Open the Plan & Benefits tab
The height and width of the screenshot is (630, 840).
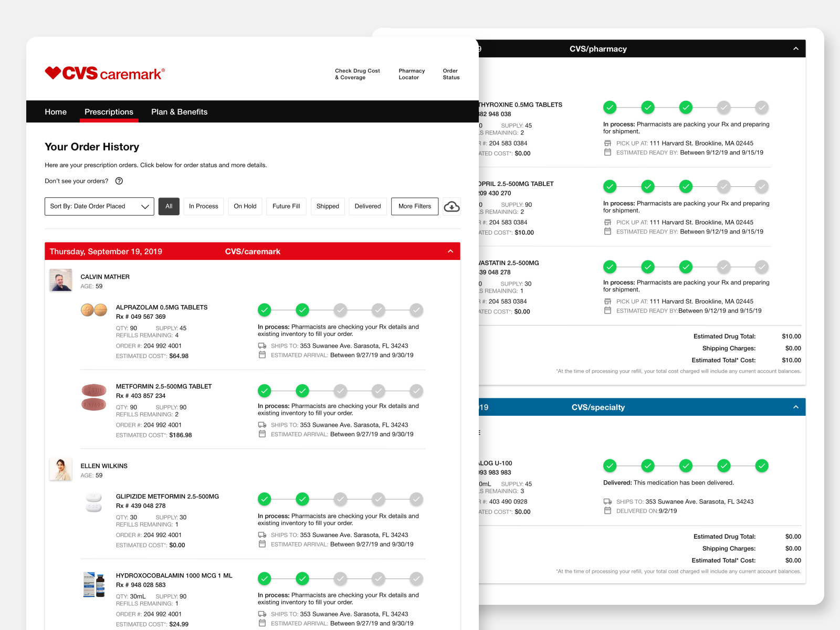(180, 112)
